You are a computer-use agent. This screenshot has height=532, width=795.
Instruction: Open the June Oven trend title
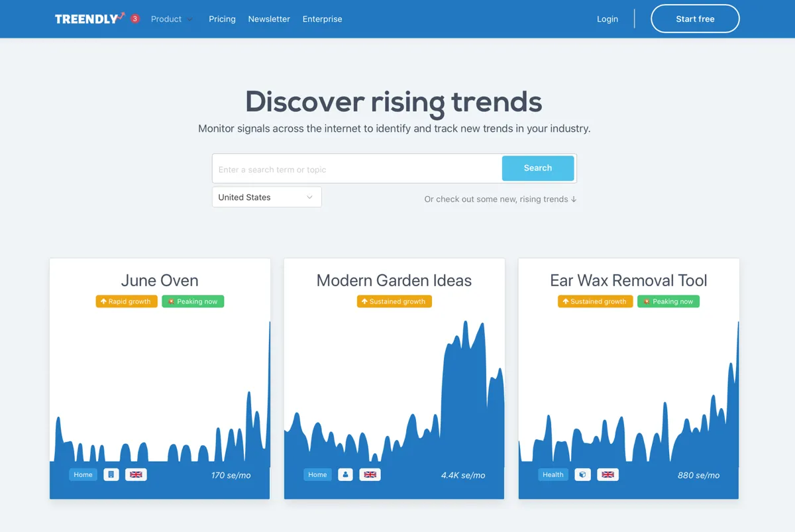(160, 280)
